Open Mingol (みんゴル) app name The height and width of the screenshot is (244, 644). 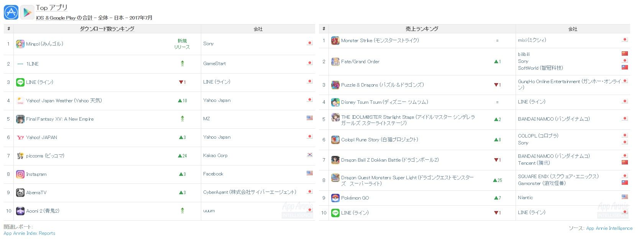[x=44, y=44]
